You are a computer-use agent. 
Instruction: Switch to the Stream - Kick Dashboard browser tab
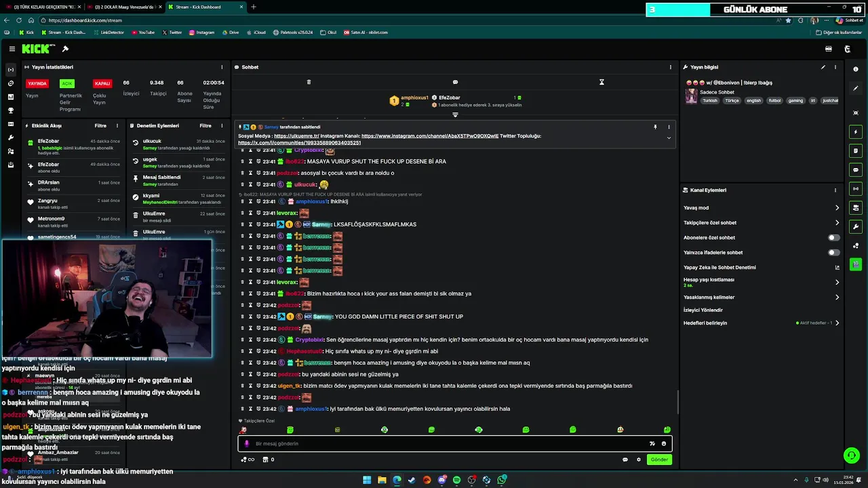[x=205, y=7]
